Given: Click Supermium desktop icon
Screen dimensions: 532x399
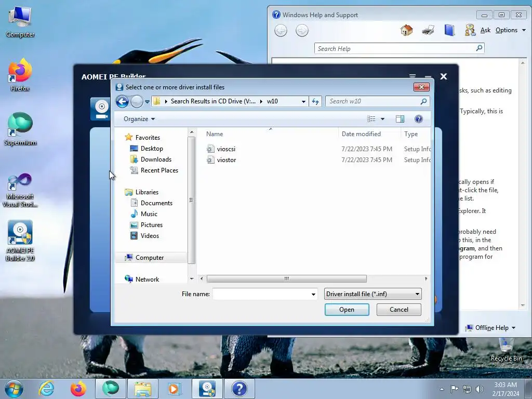Looking at the screenshot, I should [20, 129].
